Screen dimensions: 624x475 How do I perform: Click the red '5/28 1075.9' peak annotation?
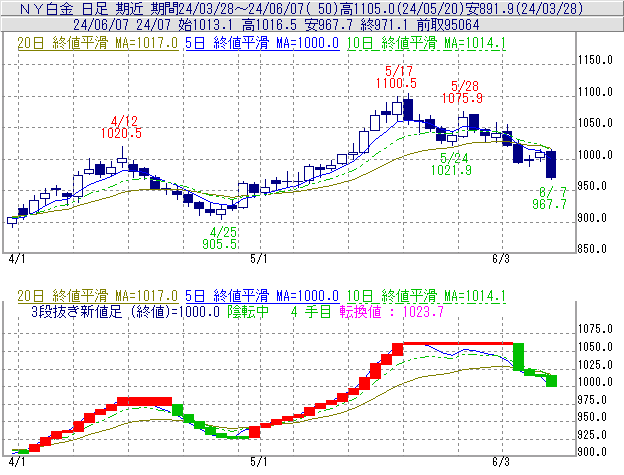462,92
